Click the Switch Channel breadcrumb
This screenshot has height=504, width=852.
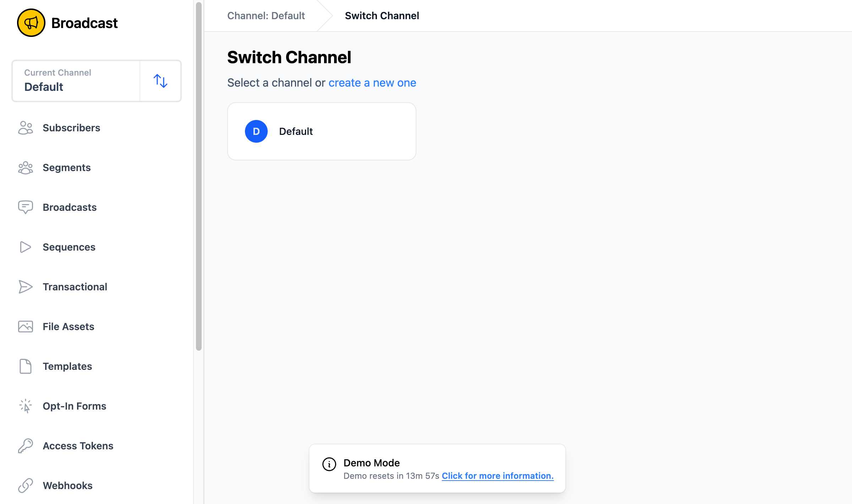click(382, 16)
